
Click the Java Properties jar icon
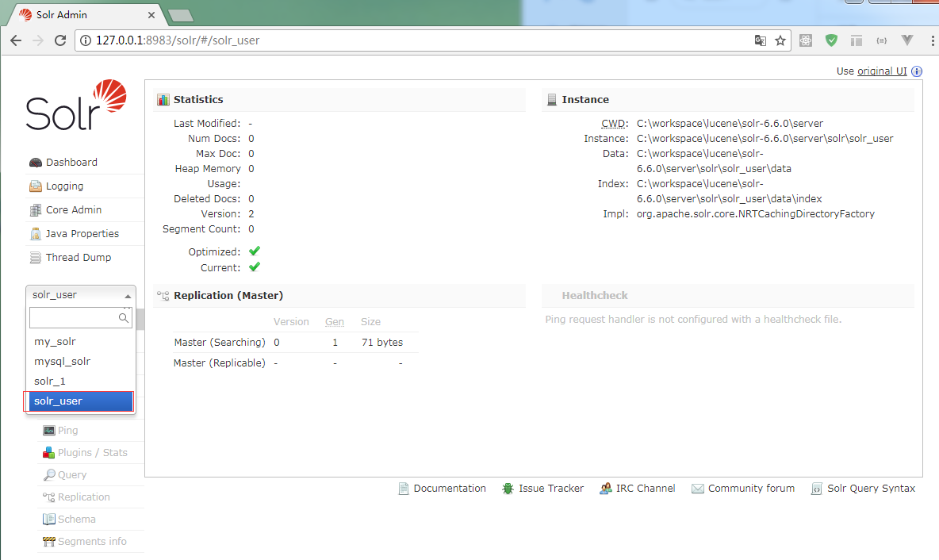36,234
